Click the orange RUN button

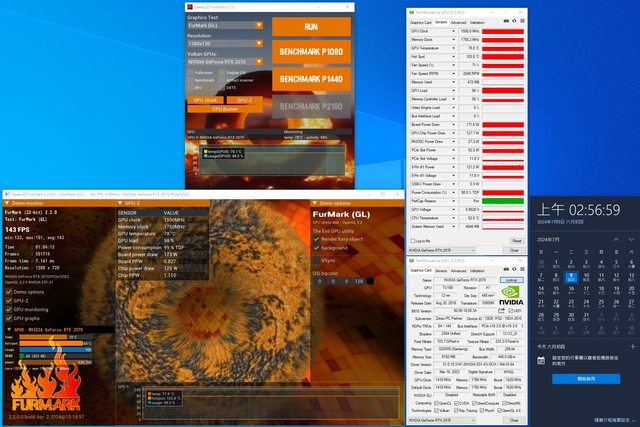[311, 27]
